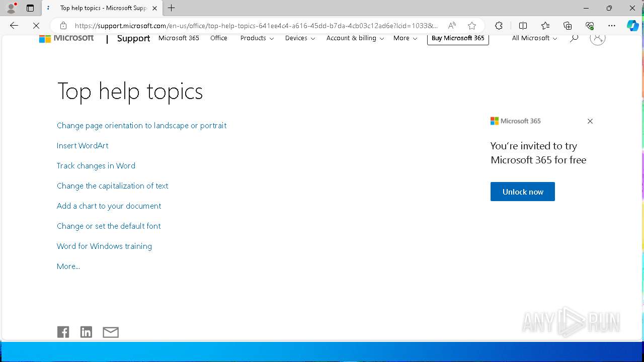Open the Copilot sidebar icon
This screenshot has width=644, height=362.
632,26
